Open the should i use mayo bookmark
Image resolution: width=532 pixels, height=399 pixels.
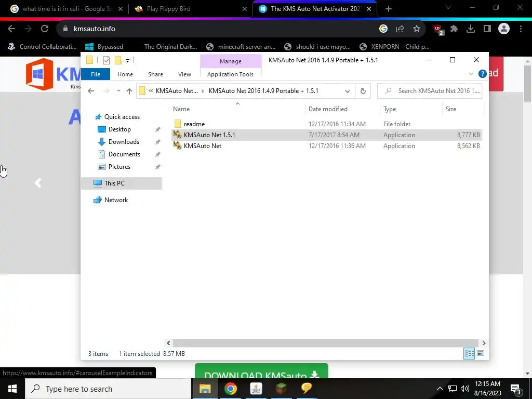click(x=317, y=47)
